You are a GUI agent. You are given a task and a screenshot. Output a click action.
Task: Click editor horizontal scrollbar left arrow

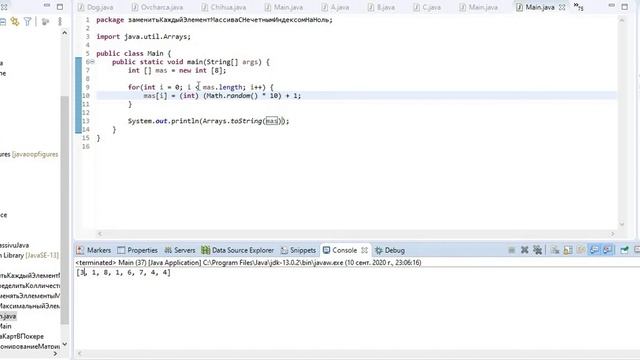pyautogui.click(x=100, y=234)
